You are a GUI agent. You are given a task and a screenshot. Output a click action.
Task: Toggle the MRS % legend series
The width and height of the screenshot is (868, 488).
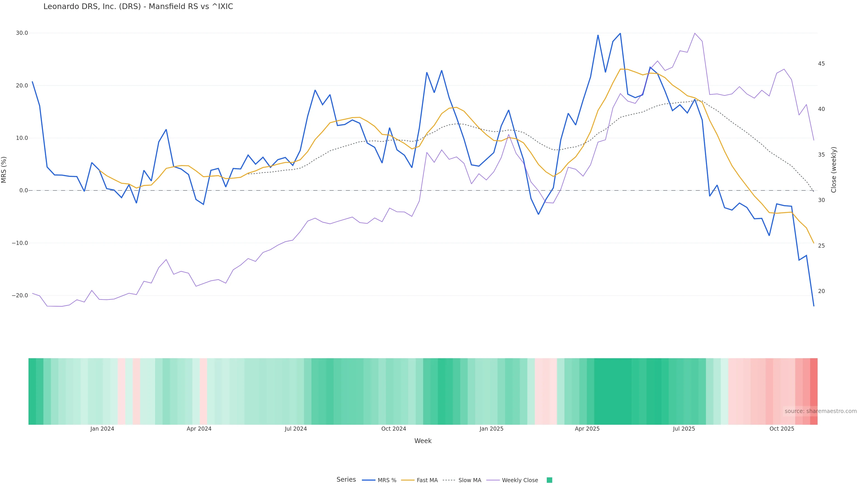click(x=387, y=480)
